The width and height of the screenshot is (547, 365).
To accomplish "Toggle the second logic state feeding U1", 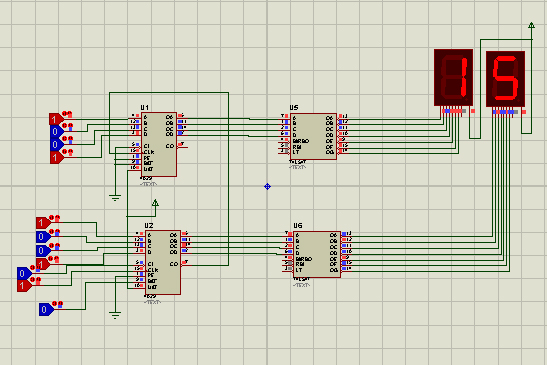I will pyautogui.click(x=56, y=132).
